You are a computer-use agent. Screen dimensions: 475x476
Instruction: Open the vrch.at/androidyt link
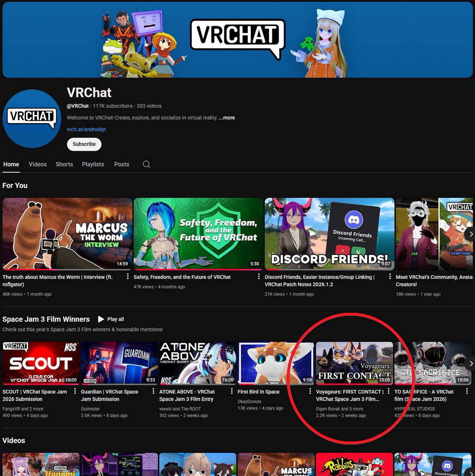tap(86, 129)
